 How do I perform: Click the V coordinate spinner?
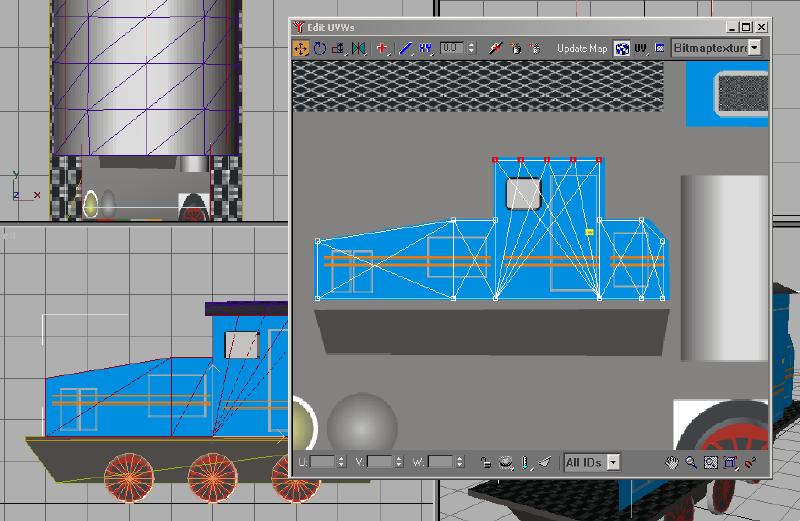399,462
